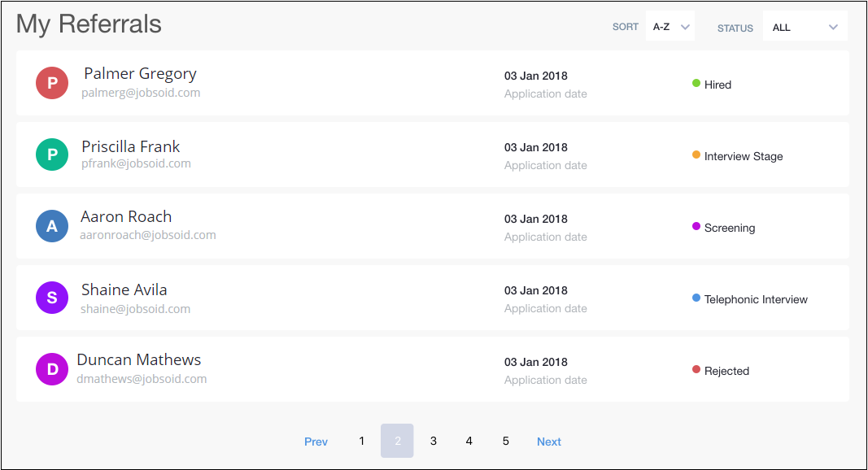
Task: Expand the sort dropdown chevron arrow
Action: [x=686, y=27]
